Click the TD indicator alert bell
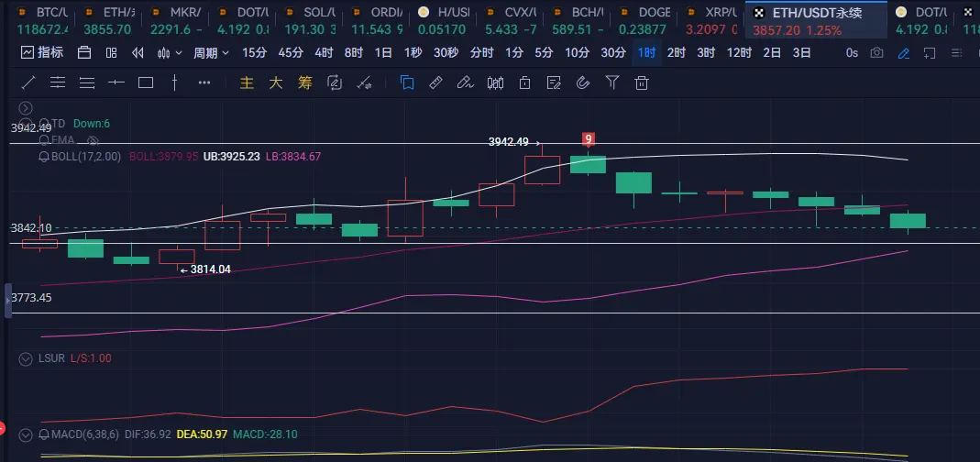The image size is (980, 462). click(x=44, y=123)
